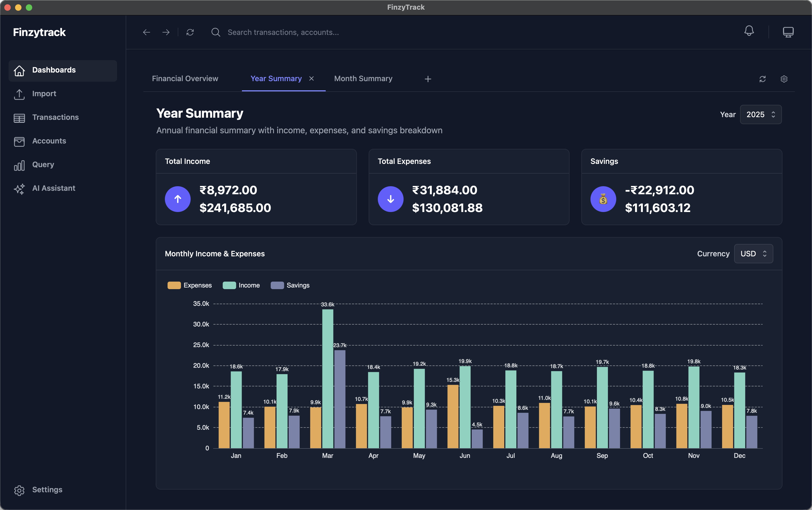Image resolution: width=812 pixels, height=510 pixels.
Task: Open Dashboards in sidebar
Action: point(63,70)
